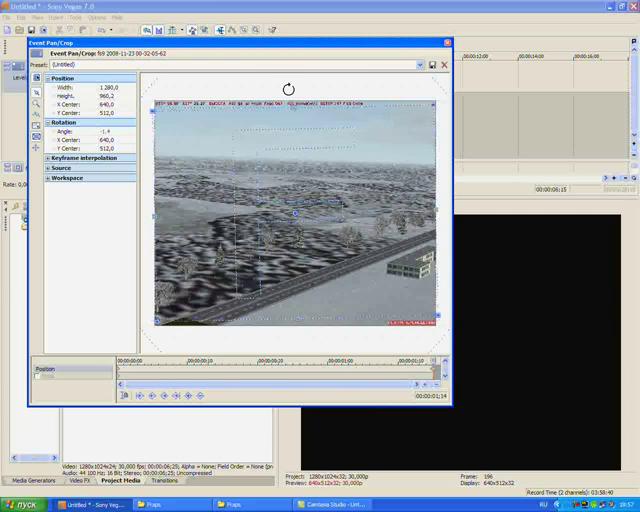Open the undo history dropdown arrow
Image resolution: width=640 pixels, height=512 pixels.
click(x=111, y=30)
